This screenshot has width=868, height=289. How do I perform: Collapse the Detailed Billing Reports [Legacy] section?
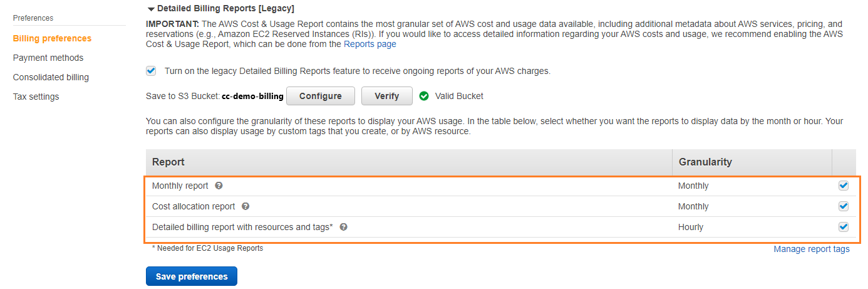(150, 9)
